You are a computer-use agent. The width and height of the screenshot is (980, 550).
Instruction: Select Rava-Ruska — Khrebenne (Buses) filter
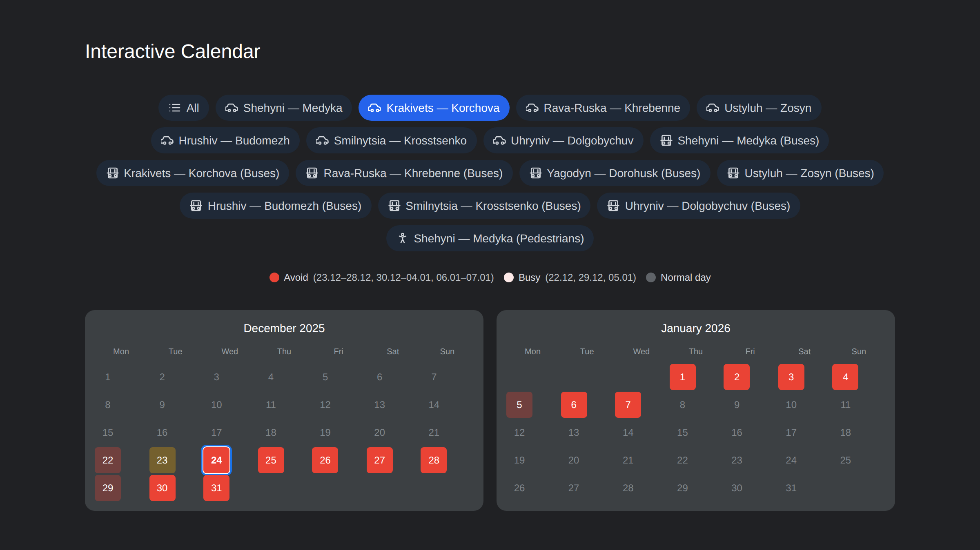coord(404,173)
